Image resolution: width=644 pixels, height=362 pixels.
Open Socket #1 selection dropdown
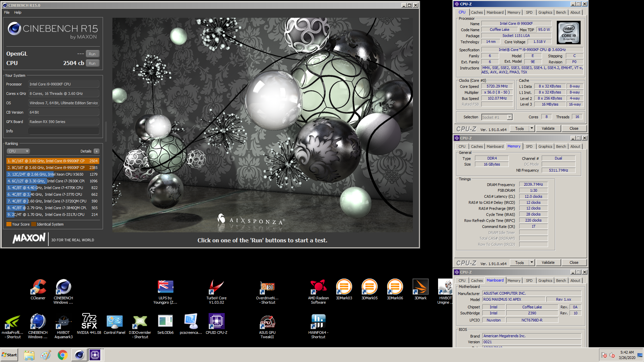tap(497, 117)
